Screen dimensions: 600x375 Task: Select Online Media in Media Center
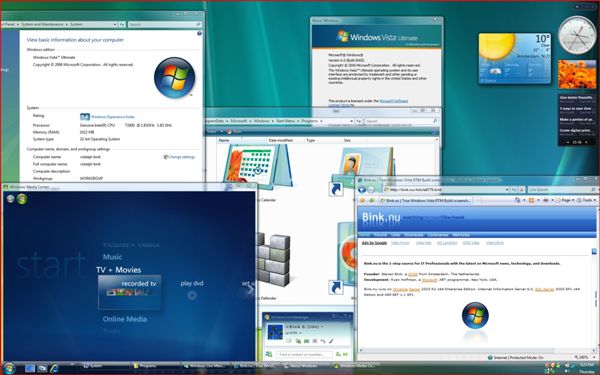click(125, 319)
